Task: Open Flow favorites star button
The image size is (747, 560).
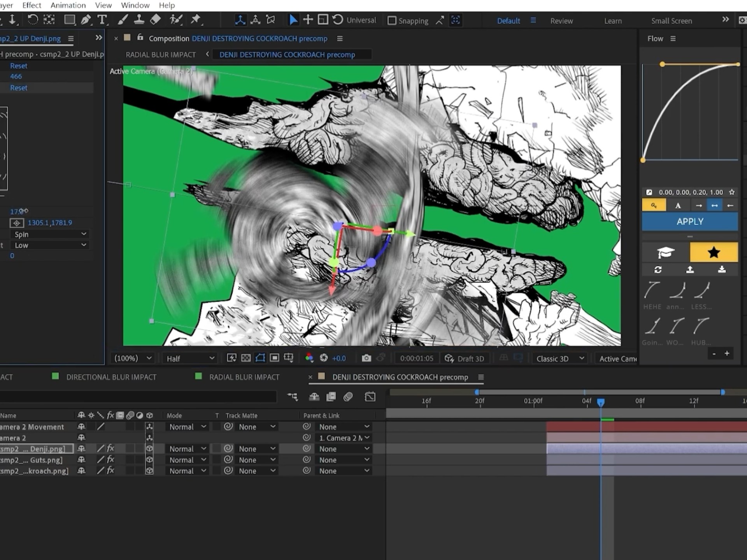Action: [714, 252]
